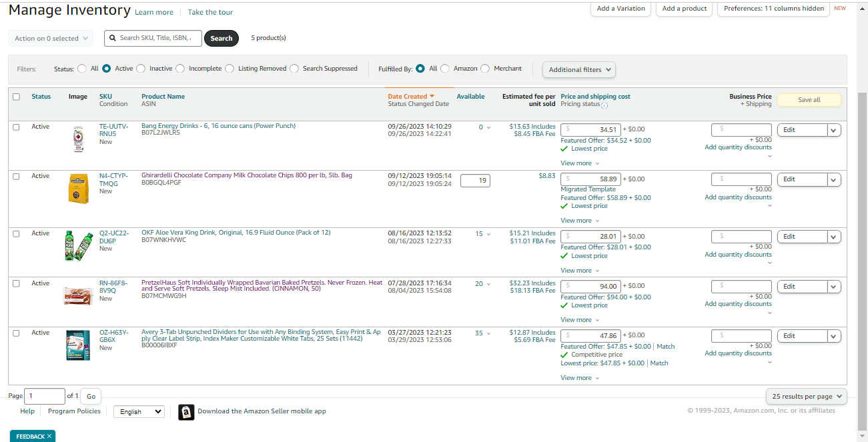Choose the All status radio button
Viewport: 868px width, 442px height.
tap(82, 68)
